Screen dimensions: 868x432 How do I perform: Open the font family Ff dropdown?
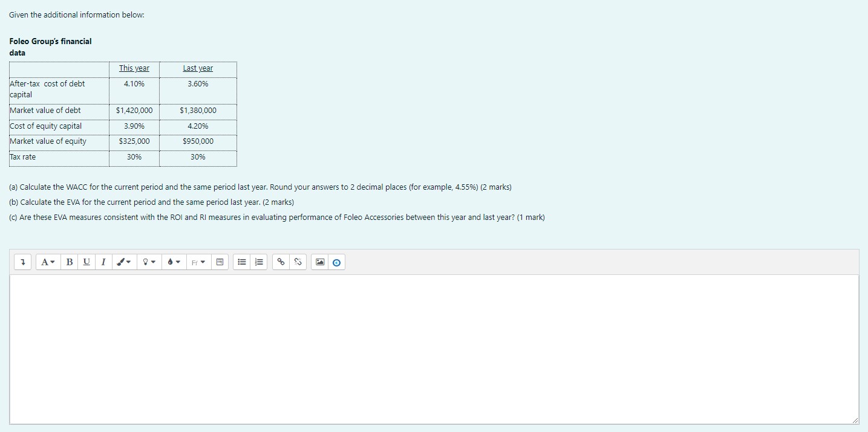(x=198, y=262)
